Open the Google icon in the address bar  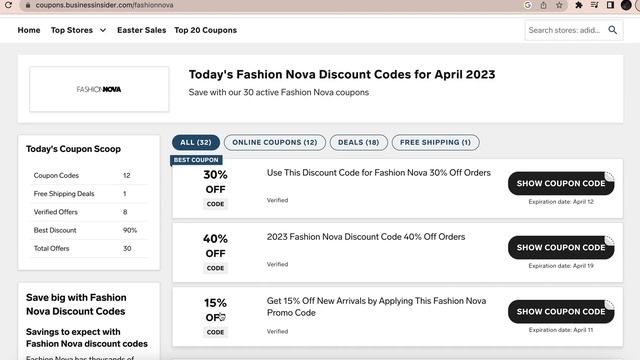(528, 5)
